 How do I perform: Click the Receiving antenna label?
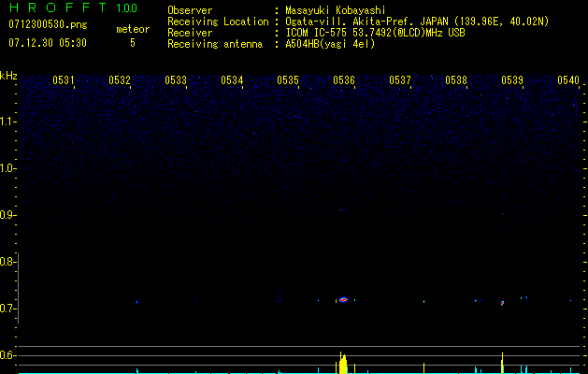(215, 44)
